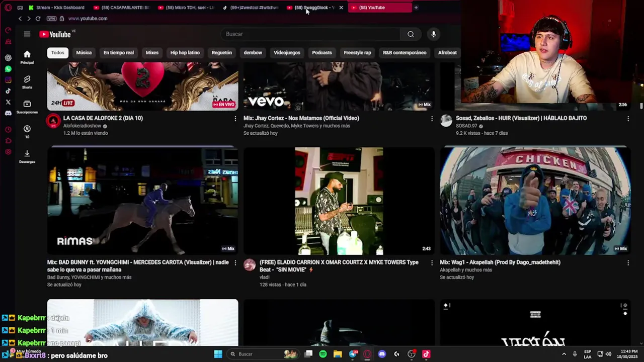644x362 pixels.
Task: Open the Alofokeradioshow channel link
Action: pyautogui.click(x=83, y=126)
